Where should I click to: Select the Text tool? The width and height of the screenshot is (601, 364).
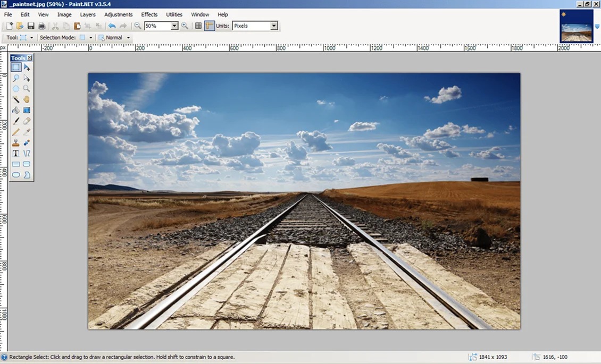coord(16,154)
